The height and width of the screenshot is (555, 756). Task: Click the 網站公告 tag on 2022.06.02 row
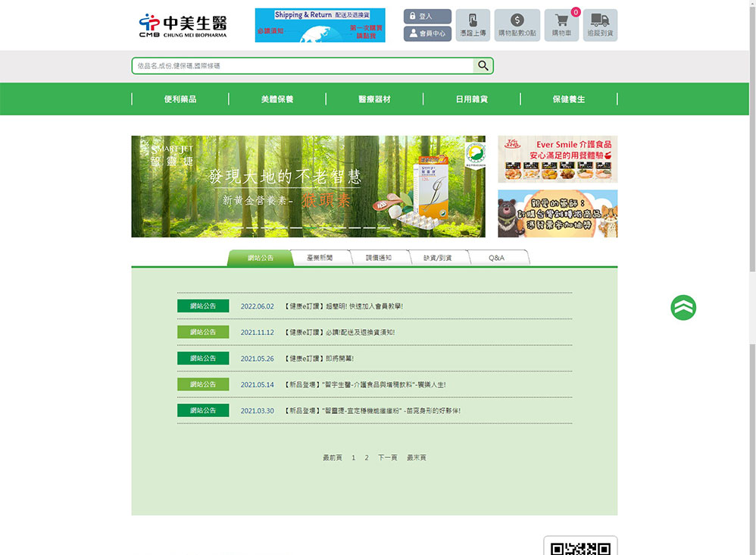203,306
